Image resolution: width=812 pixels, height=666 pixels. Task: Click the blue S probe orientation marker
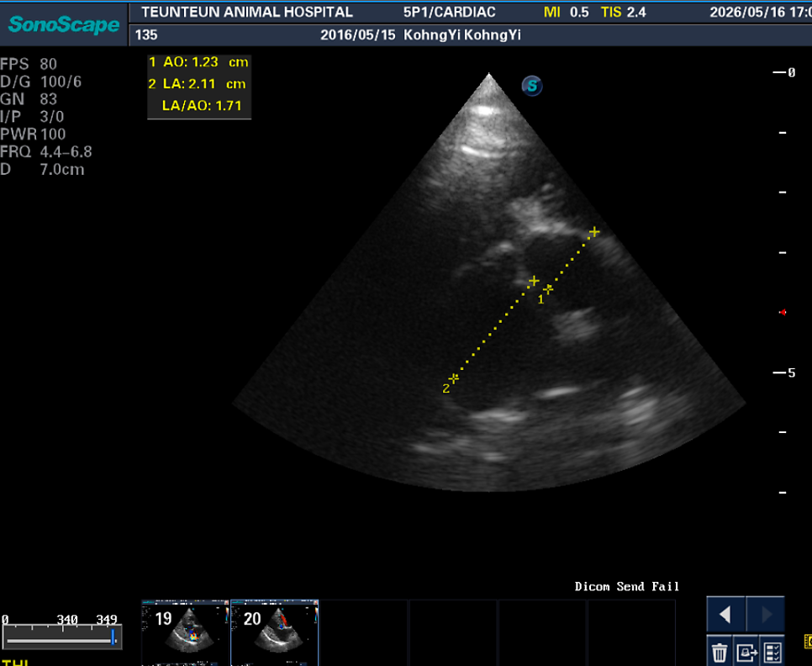tap(532, 86)
